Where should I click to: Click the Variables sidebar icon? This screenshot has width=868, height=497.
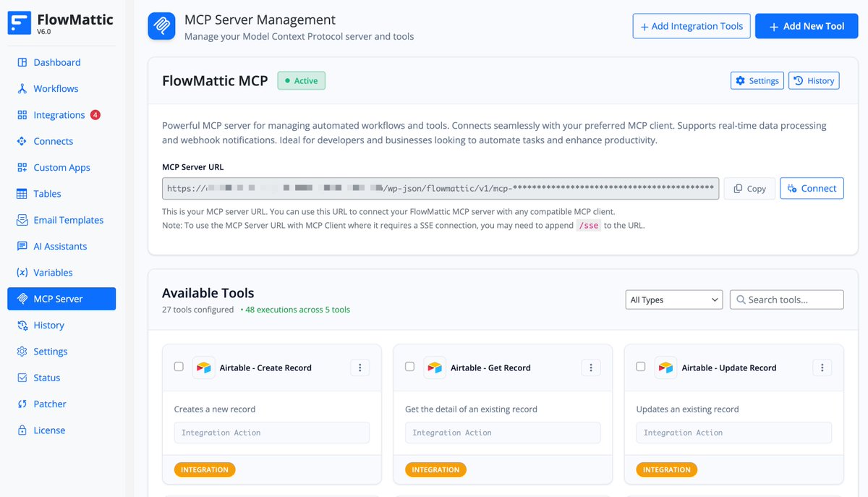[22, 273]
